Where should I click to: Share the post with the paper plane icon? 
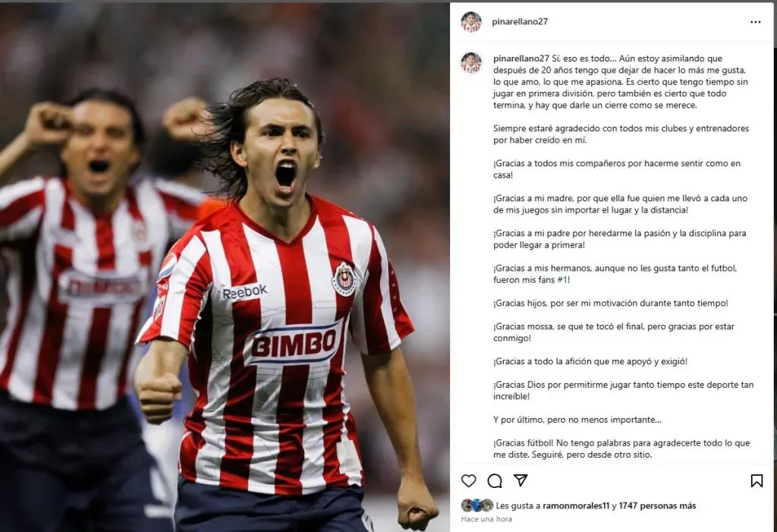pos(521,480)
